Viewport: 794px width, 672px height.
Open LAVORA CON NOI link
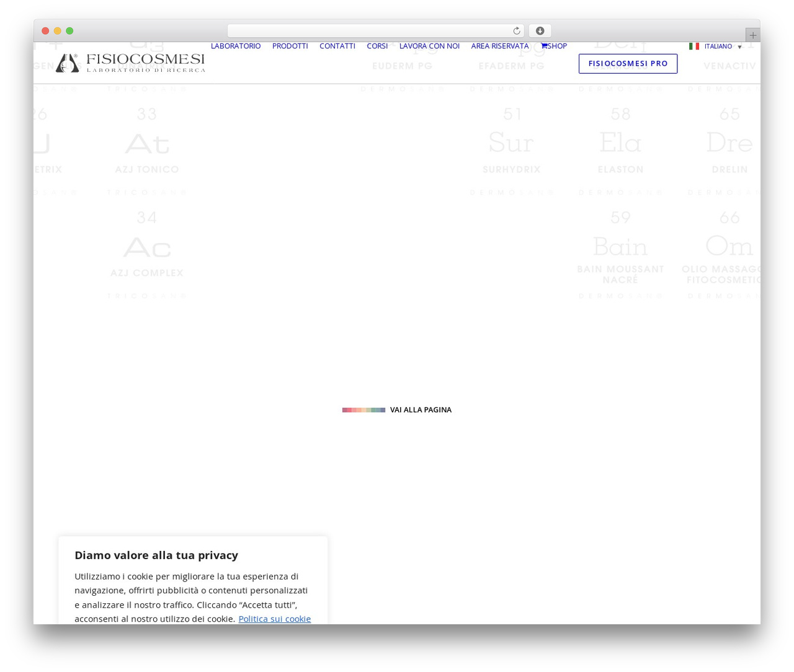pyautogui.click(x=429, y=46)
